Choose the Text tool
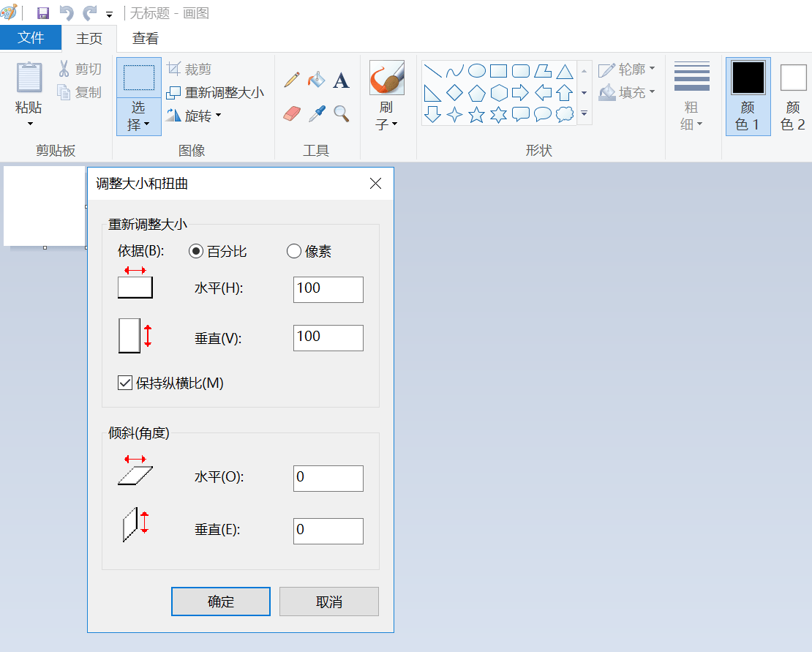The height and width of the screenshot is (652, 812). pos(341,81)
